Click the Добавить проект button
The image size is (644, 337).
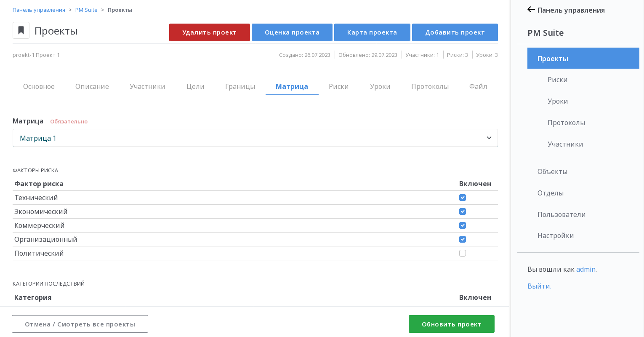point(455,32)
